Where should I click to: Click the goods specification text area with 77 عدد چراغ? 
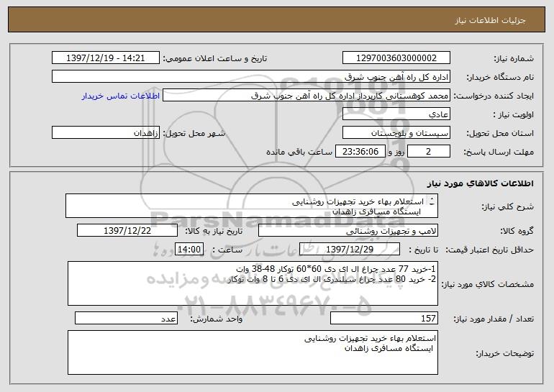[x=253, y=283]
